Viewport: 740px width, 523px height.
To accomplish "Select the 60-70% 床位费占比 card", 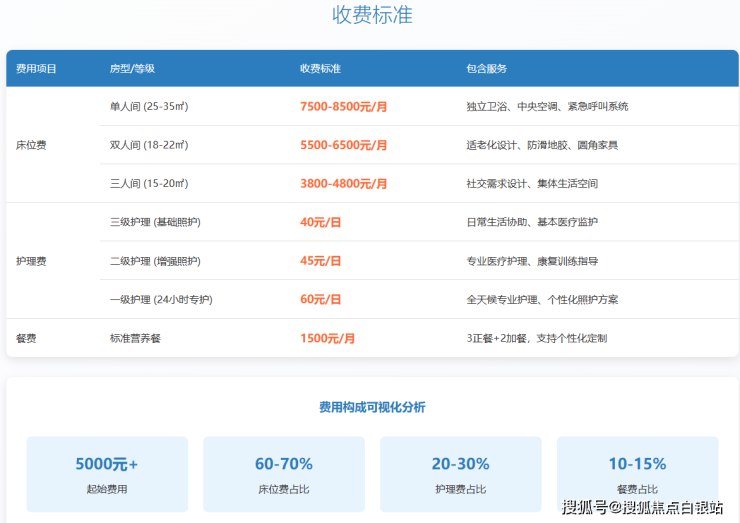I will tap(283, 474).
